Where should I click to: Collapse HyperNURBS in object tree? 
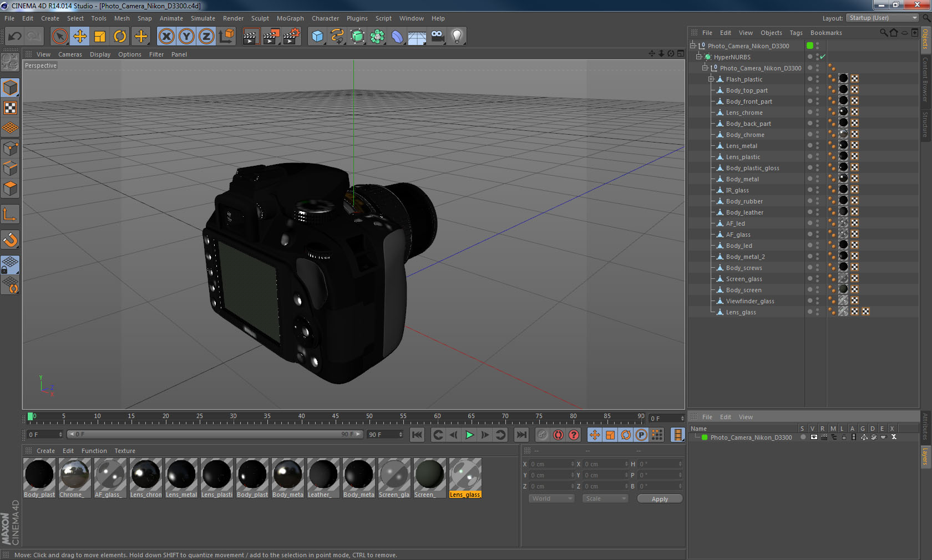[699, 57]
